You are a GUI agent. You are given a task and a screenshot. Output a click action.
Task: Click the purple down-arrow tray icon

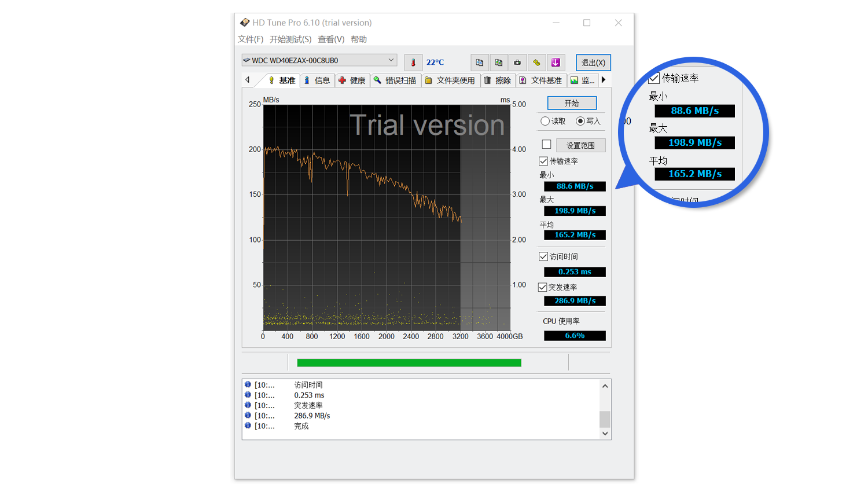click(556, 63)
